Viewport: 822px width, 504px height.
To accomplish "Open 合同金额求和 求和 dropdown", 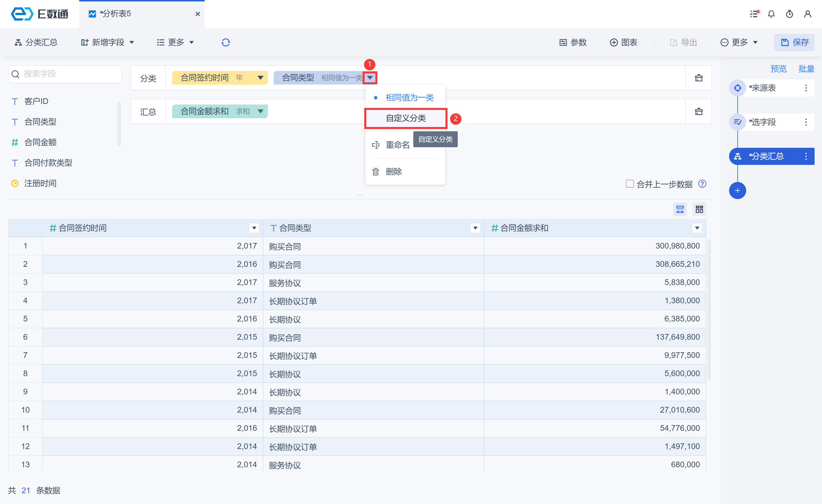I will [x=261, y=111].
